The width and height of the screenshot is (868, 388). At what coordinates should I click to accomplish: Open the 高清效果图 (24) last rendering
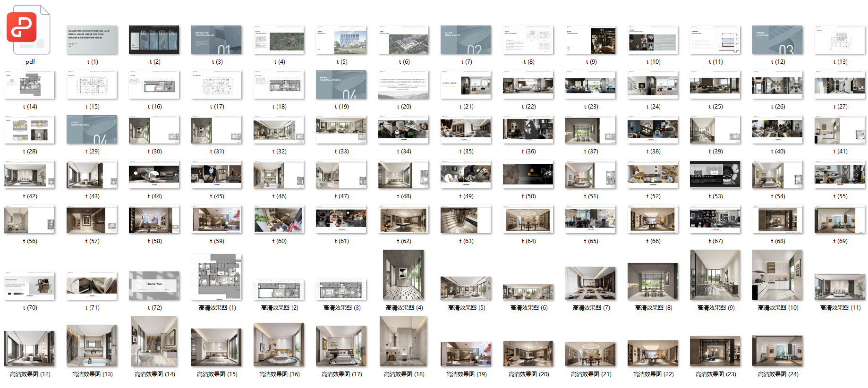point(778,351)
